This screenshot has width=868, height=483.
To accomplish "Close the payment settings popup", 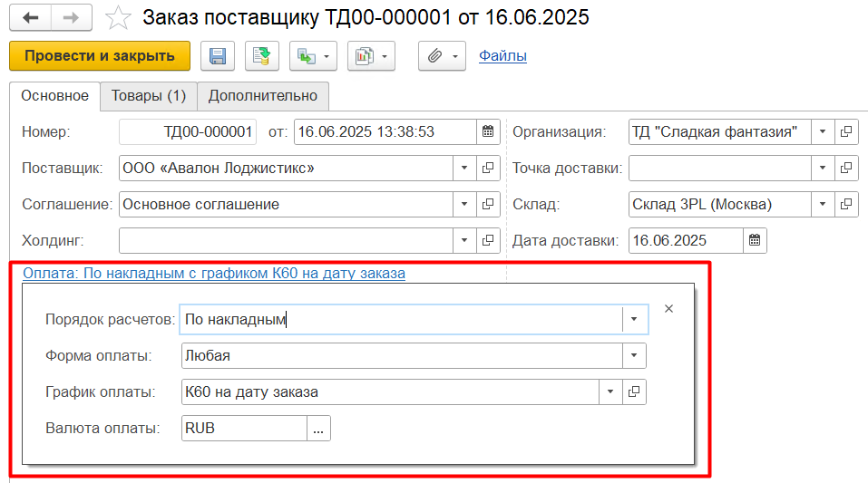I will pyautogui.click(x=669, y=309).
